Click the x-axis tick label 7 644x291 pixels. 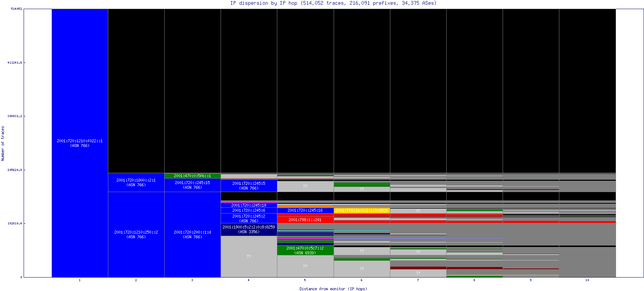[418, 280]
